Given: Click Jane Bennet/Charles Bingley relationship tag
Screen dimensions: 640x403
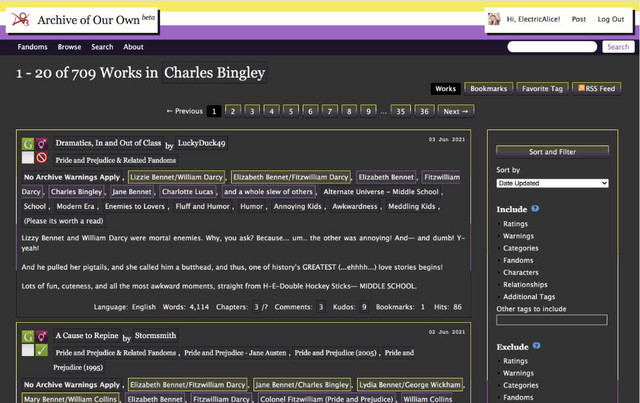Looking at the screenshot, I should (302, 385).
